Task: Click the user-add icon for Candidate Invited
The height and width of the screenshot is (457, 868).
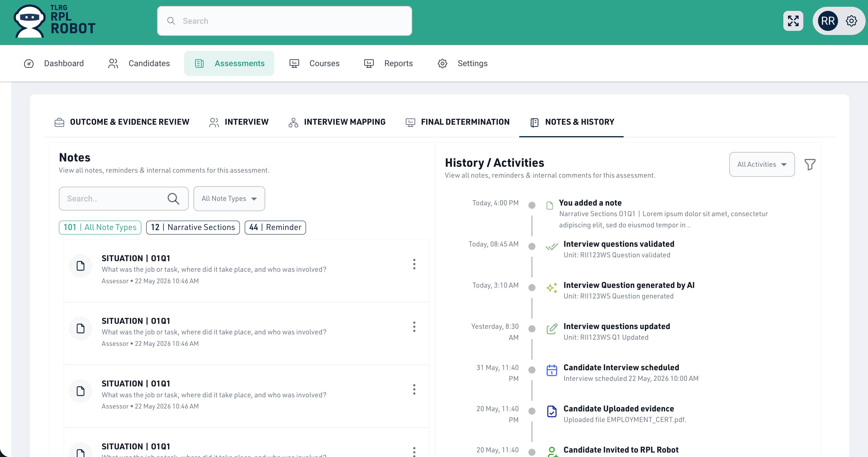Action: (552, 452)
